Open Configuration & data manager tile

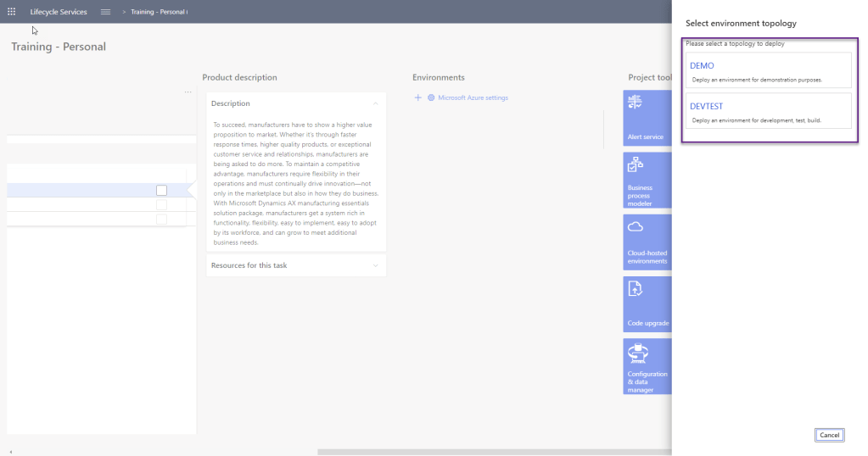(647, 364)
